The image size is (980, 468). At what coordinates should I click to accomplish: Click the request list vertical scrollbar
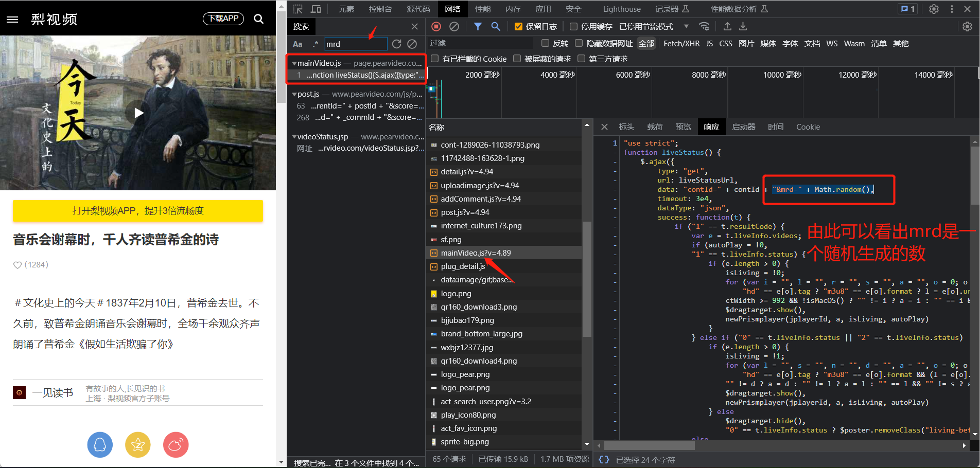587,279
